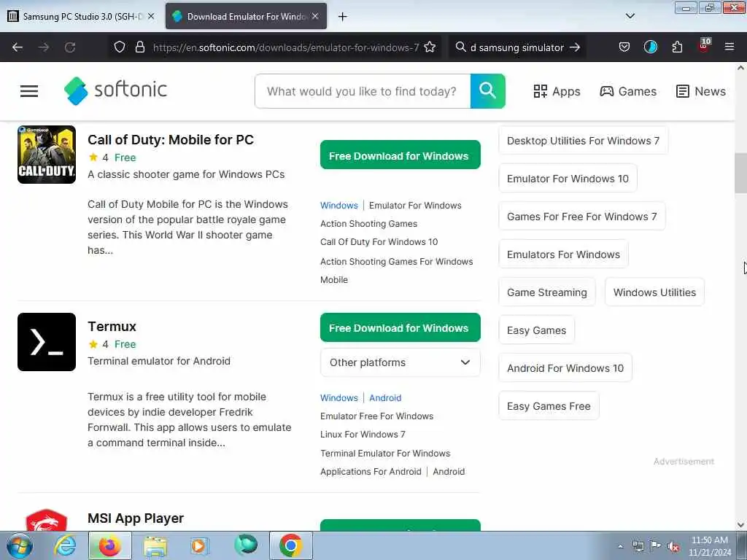Click the search magnifier in Firefox search bar
The width and height of the screenshot is (747, 560).
[x=461, y=47]
